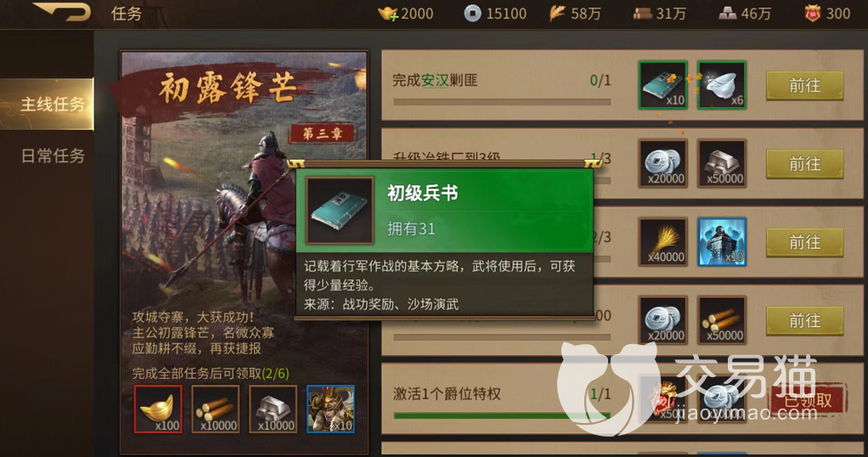The height and width of the screenshot is (457, 868).
Task: Tap the general portrait x10 chapter reward
Action: tap(330, 409)
